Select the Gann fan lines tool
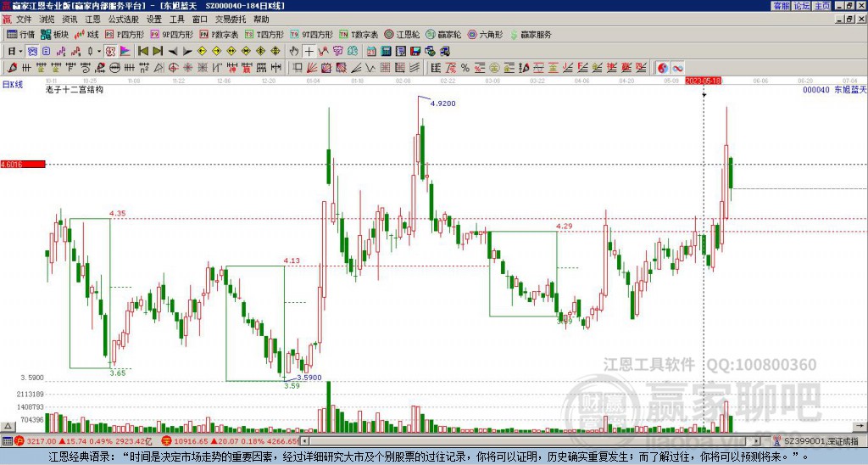The height and width of the screenshot is (465, 868). click(x=312, y=68)
